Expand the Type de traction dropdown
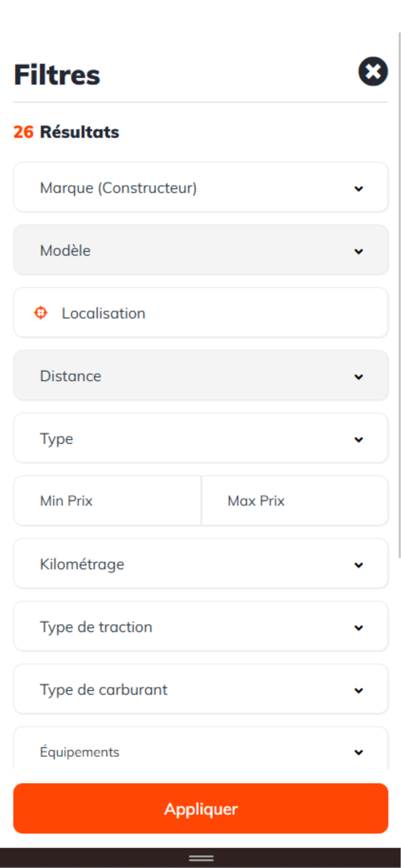Viewport: 401px width, 868px height. coord(200,627)
